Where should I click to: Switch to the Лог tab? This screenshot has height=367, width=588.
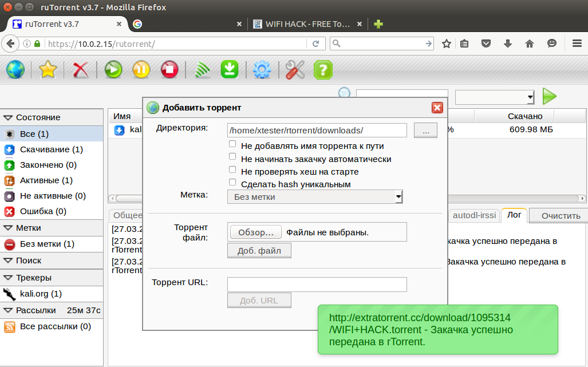[x=514, y=215]
